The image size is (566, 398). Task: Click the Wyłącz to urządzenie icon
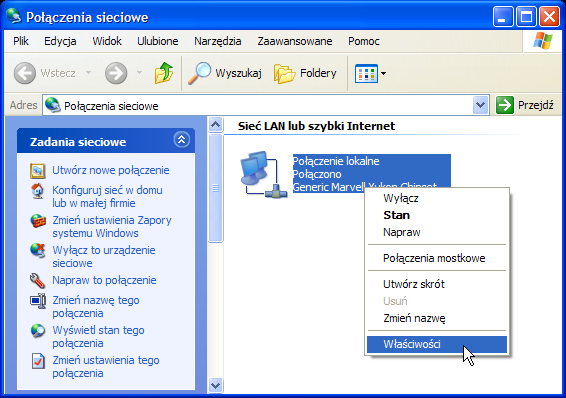38,250
